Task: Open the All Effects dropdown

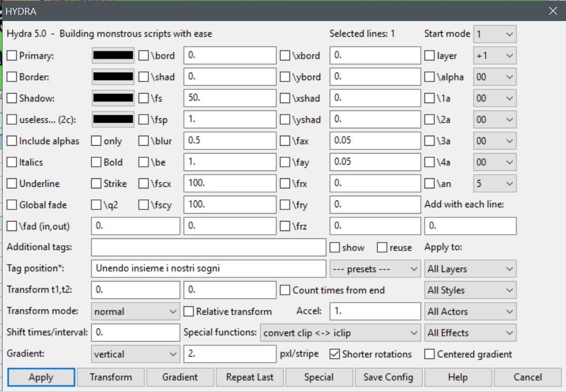Action: (x=470, y=333)
